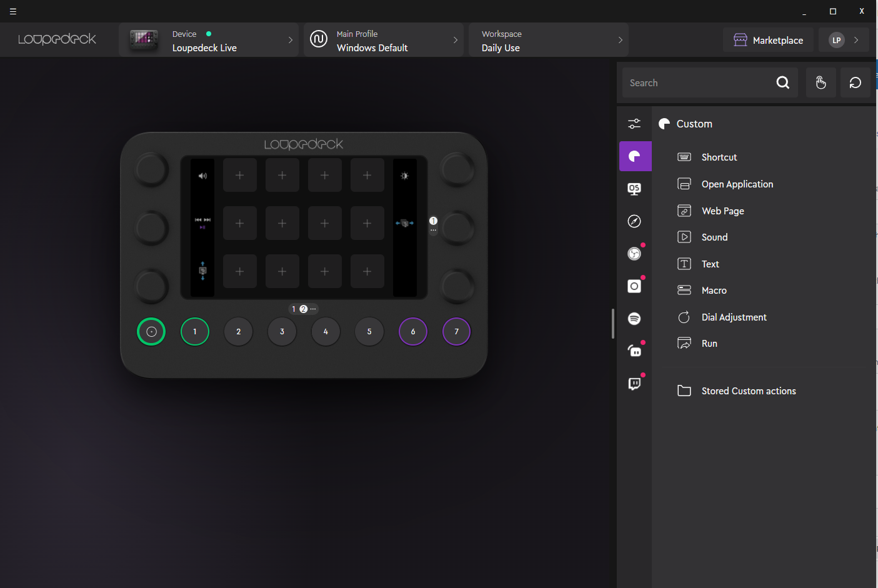Click the green home round button

tap(151, 332)
